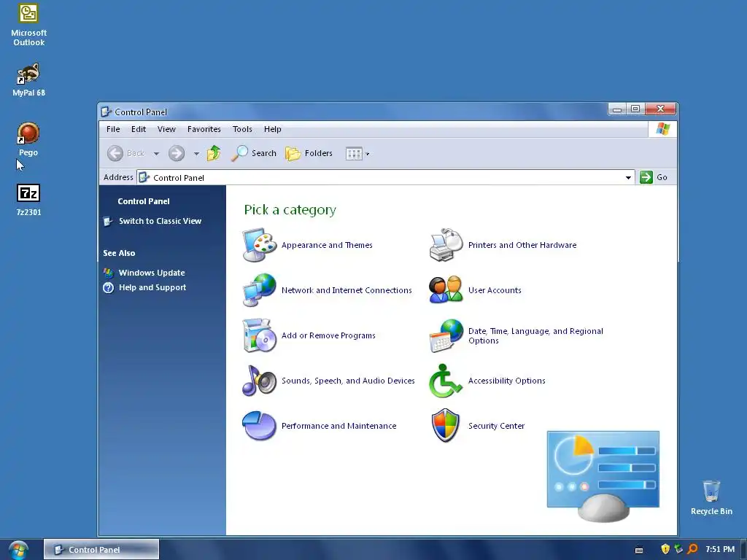Click Printers and Other Hardware link
747x560 pixels.
(x=522, y=245)
